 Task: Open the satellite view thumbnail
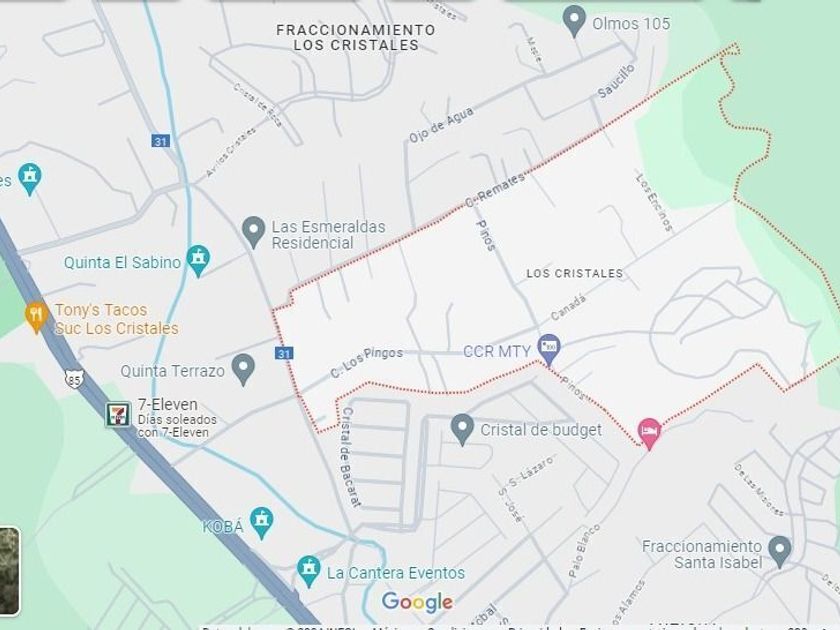9,570
